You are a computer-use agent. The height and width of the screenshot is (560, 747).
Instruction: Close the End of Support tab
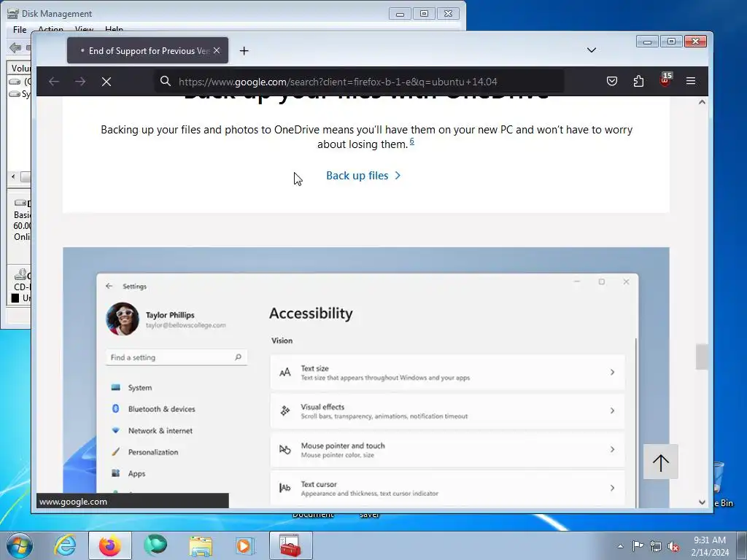point(217,50)
